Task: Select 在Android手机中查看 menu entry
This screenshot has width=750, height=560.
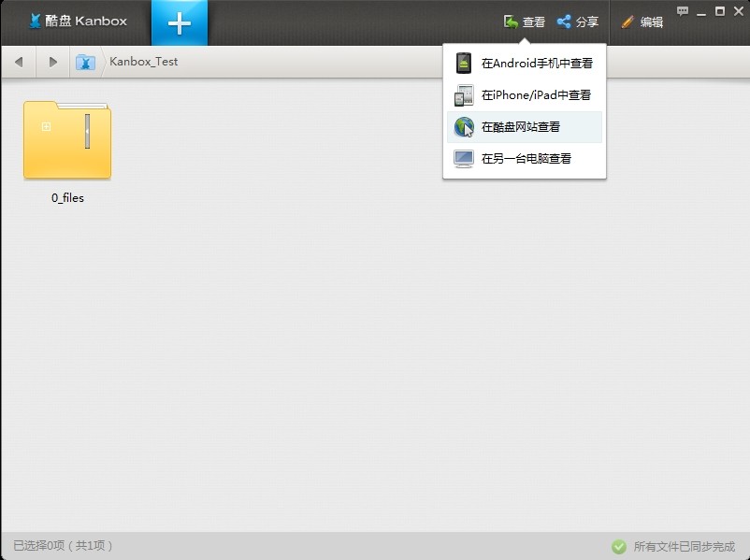Action: click(525, 64)
